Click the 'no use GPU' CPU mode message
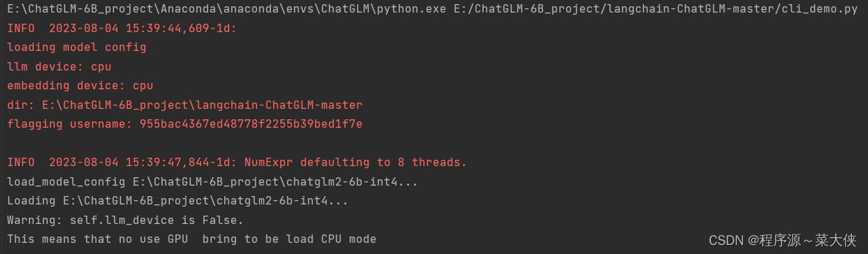 click(x=191, y=239)
